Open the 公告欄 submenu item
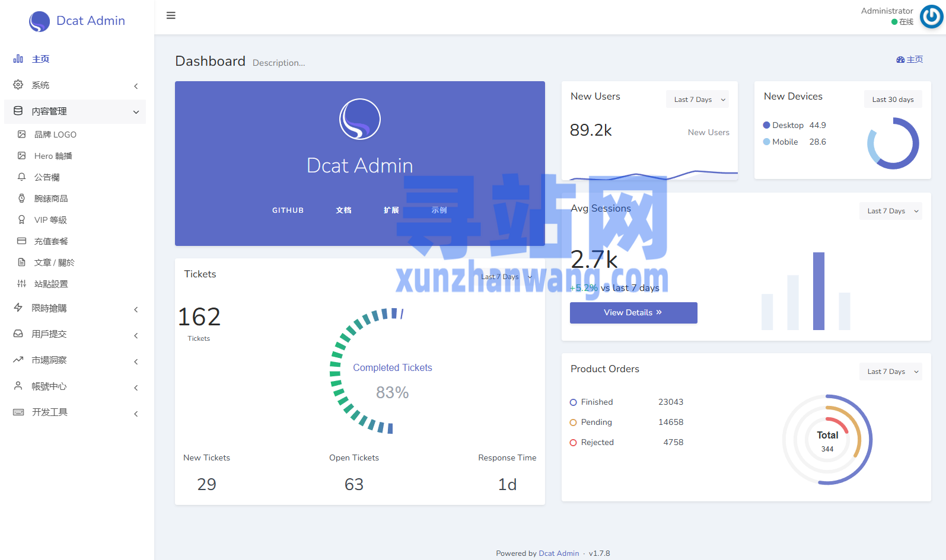This screenshot has height=560, width=946. coord(75,177)
